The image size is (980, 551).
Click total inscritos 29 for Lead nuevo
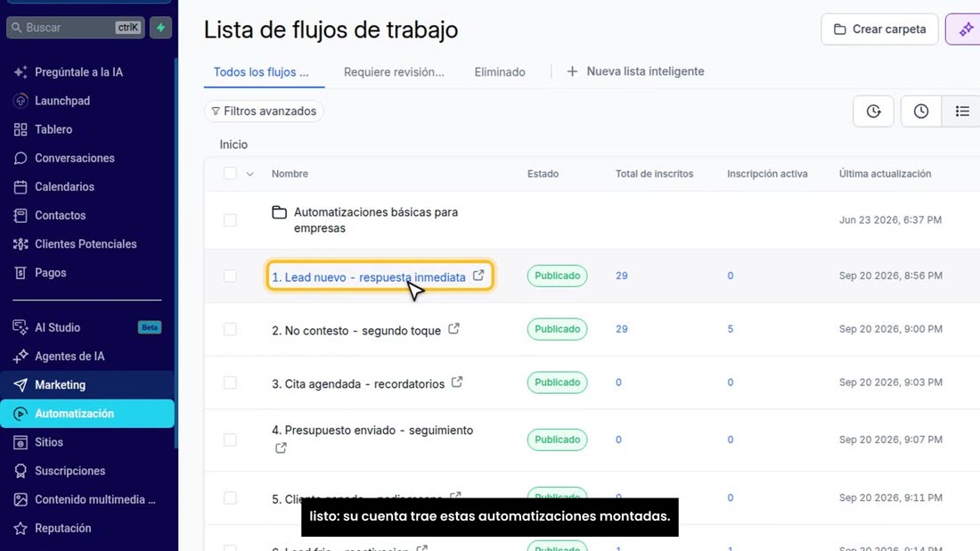pyautogui.click(x=621, y=275)
